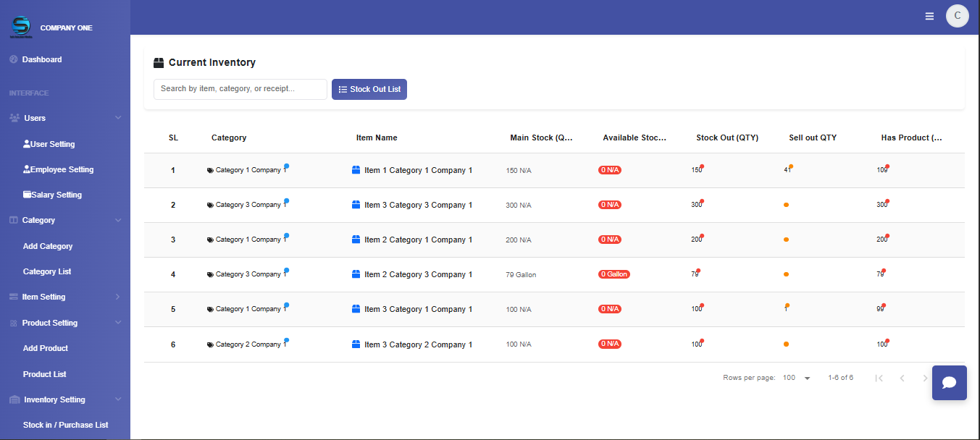The width and height of the screenshot is (980, 440).
Task: Click the Dashboard gauge icon
Action: pos(13,59)
